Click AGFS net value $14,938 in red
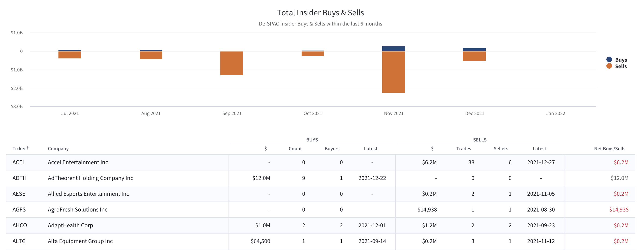The image size is (644, 250). point(619,209)
